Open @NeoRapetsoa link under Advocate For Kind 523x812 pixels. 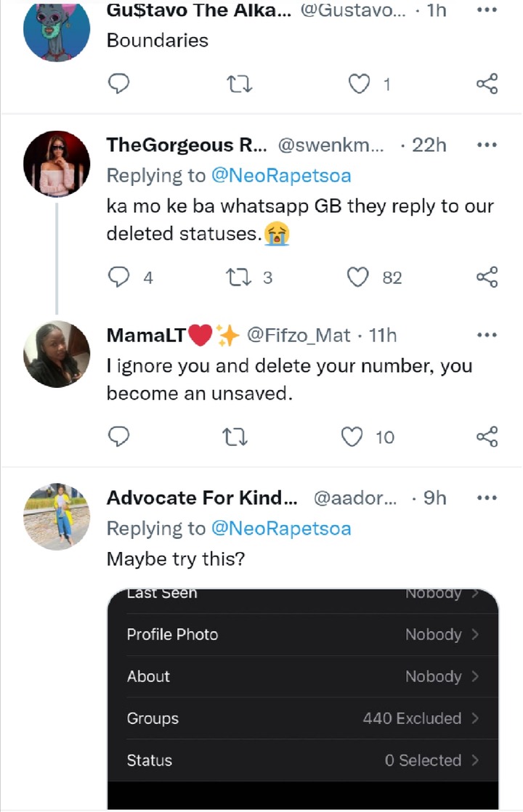(281, 528)
